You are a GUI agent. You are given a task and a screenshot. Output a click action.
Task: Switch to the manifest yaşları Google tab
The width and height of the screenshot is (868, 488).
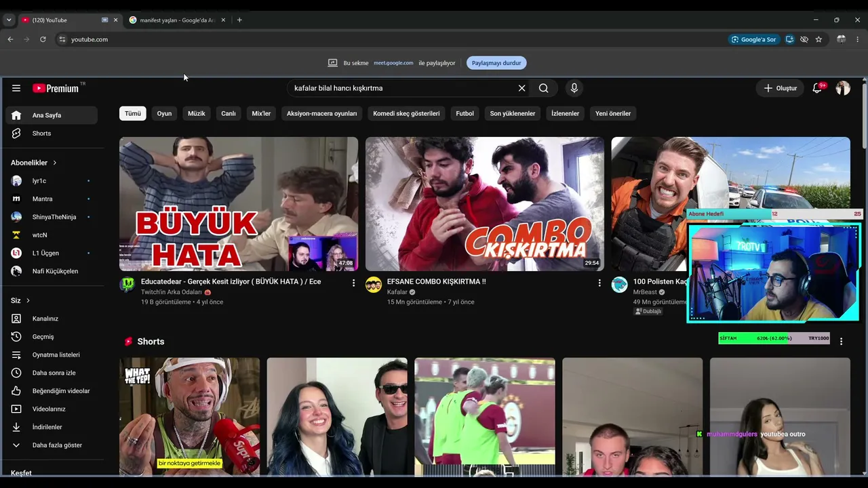point(178,20)
